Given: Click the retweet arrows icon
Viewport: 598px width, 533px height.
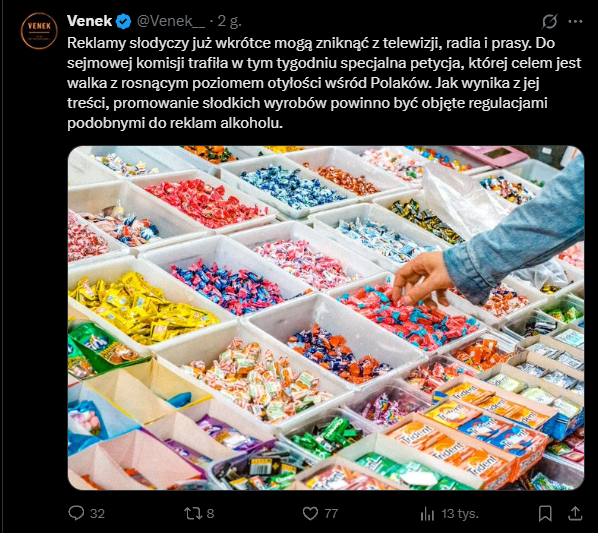Looking at the screenshot, I should click(193, 513).
